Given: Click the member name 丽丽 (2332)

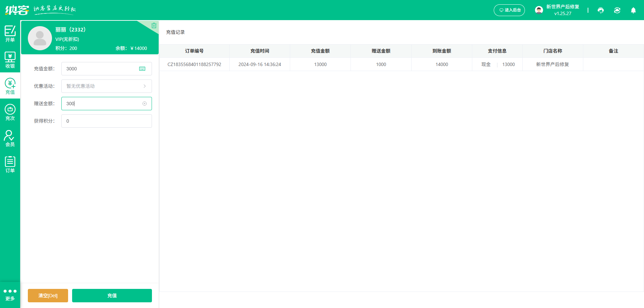Looking at the screenshot, I should click(x=70, y=29).
